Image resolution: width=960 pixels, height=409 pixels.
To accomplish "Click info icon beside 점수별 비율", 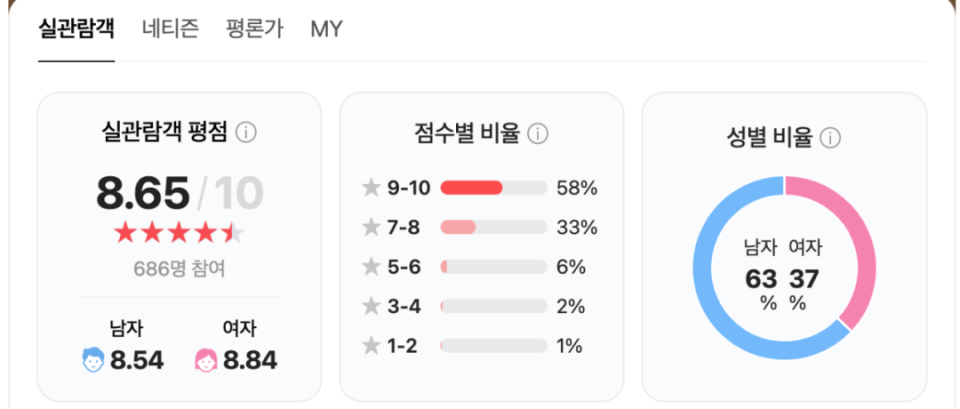I will 538,133.
